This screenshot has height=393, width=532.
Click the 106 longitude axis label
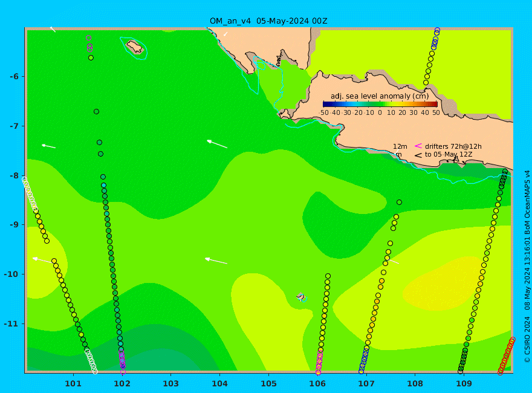tap(317, 384)
